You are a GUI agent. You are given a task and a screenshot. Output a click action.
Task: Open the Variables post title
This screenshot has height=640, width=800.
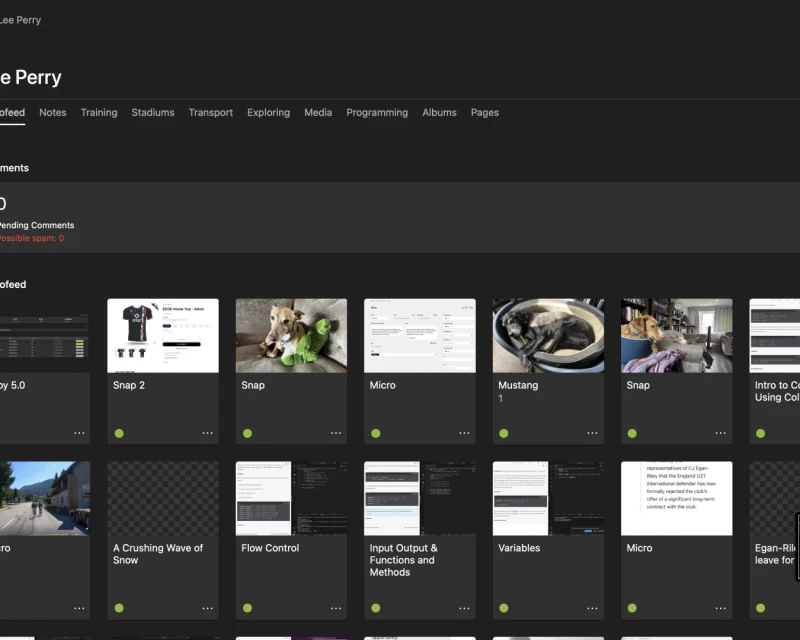519,548
